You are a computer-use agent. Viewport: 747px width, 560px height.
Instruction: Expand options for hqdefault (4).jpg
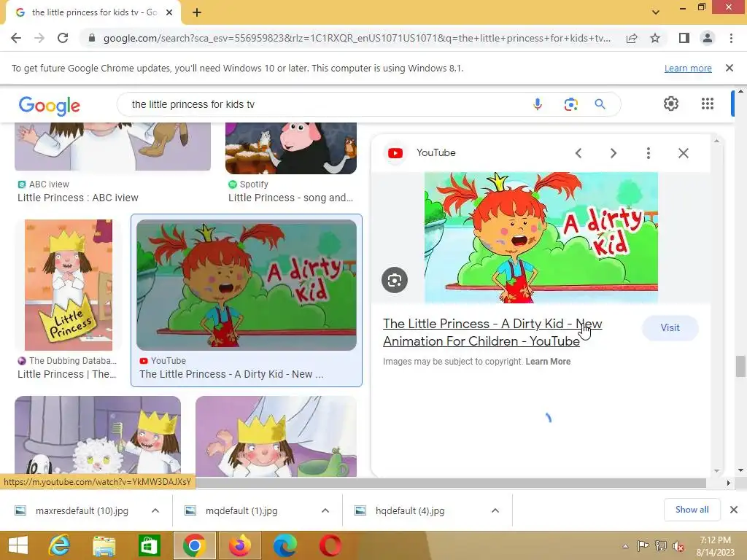point(495,510)
